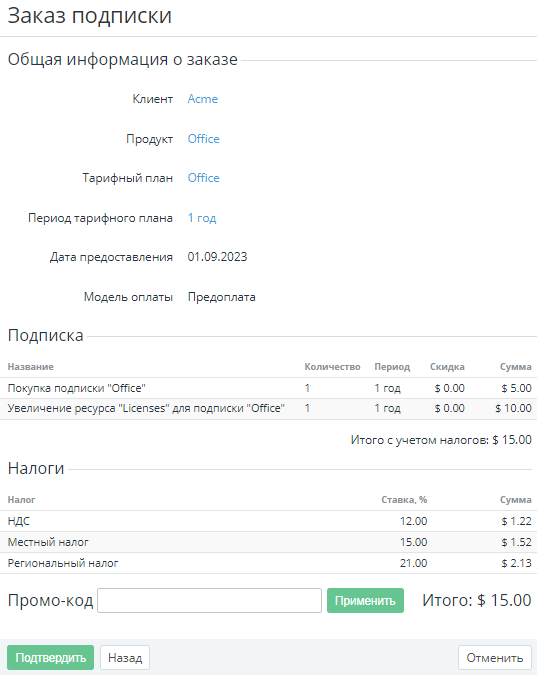Viewport: 537px width, 679px height.
Task: Click the НДС tax row
Action: pos(268,521)
